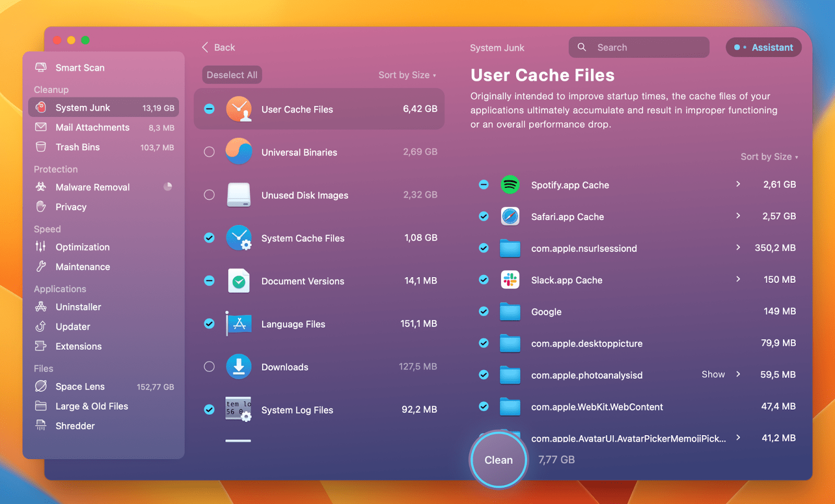Uncheck the System Cache Files checkbox
This screenshot has width=835, height=504.
[x=209, y=238]
